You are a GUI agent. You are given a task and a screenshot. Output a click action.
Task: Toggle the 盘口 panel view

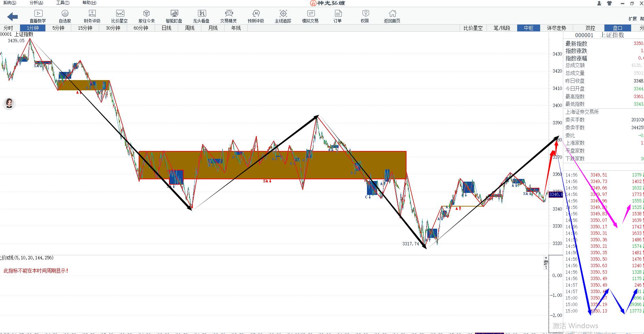(617, 28)
